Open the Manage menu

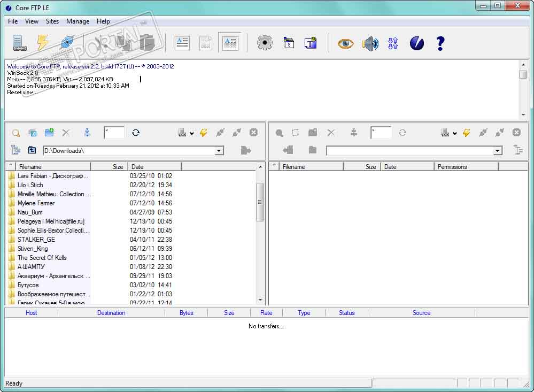(x=78, y=21)
